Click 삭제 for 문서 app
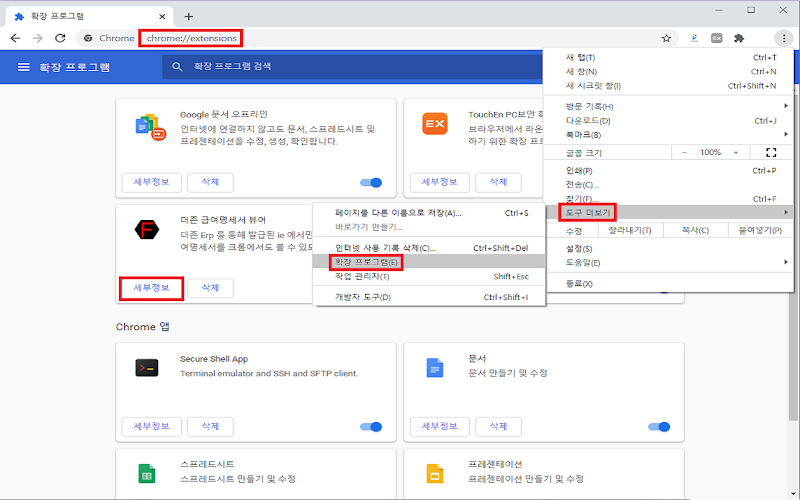This screenshot has width=800, height=500. click(x=498, y=426)
